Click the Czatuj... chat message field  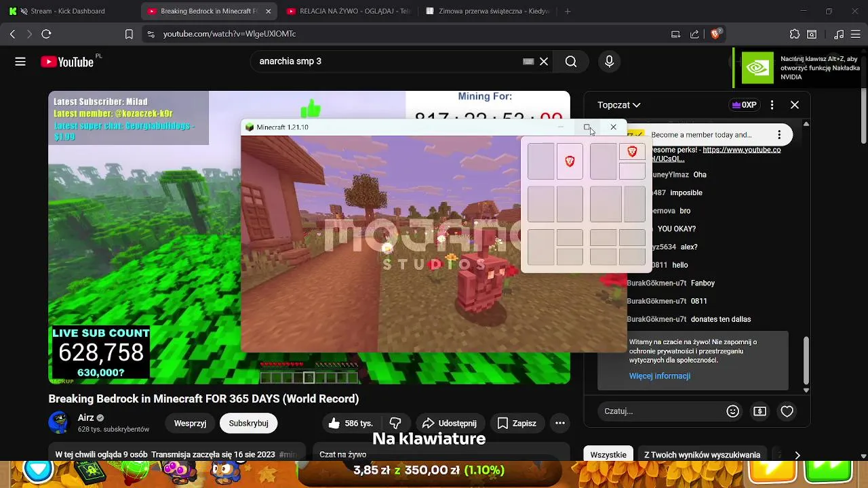coord(662,411)
